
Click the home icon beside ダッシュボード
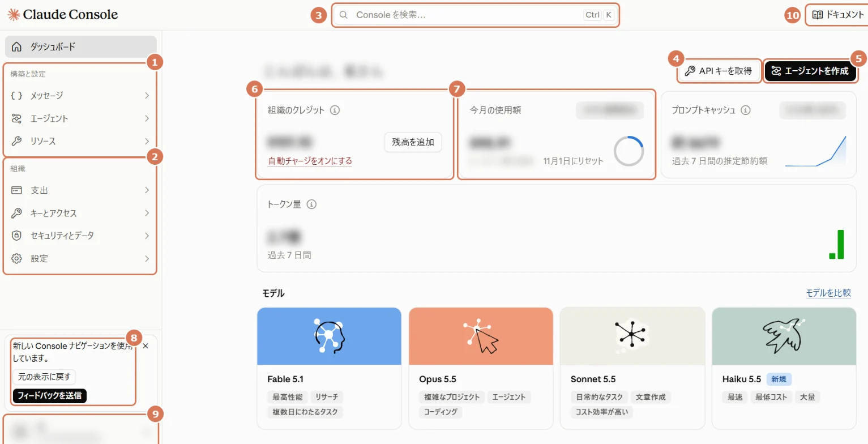[17, 46]
